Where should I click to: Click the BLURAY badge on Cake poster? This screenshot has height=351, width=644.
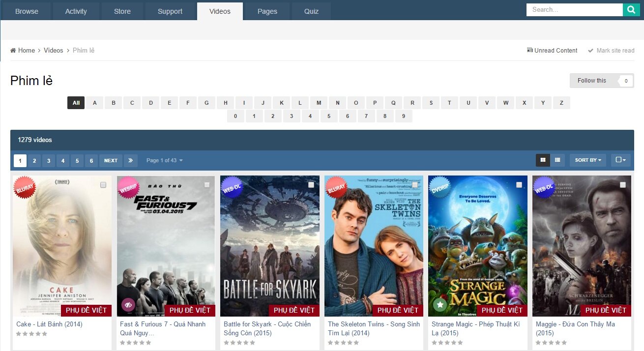click(x=25, y=187)
